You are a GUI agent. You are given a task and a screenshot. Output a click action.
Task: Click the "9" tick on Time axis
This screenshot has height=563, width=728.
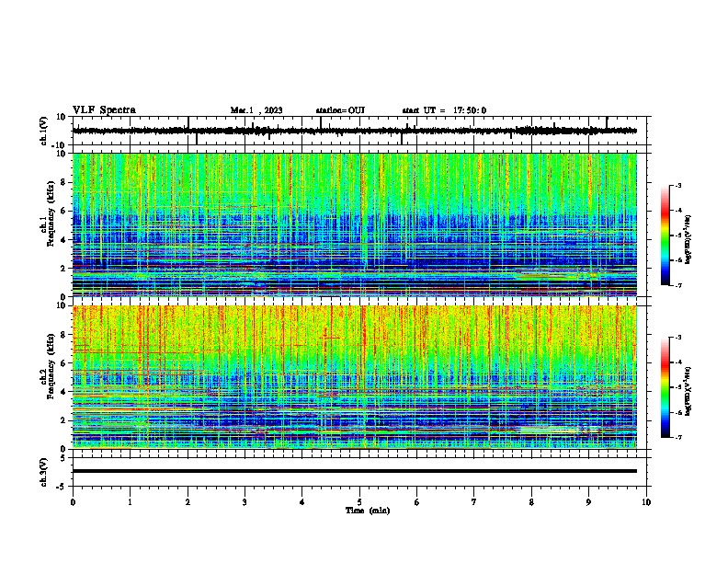[x=588, y=502]
